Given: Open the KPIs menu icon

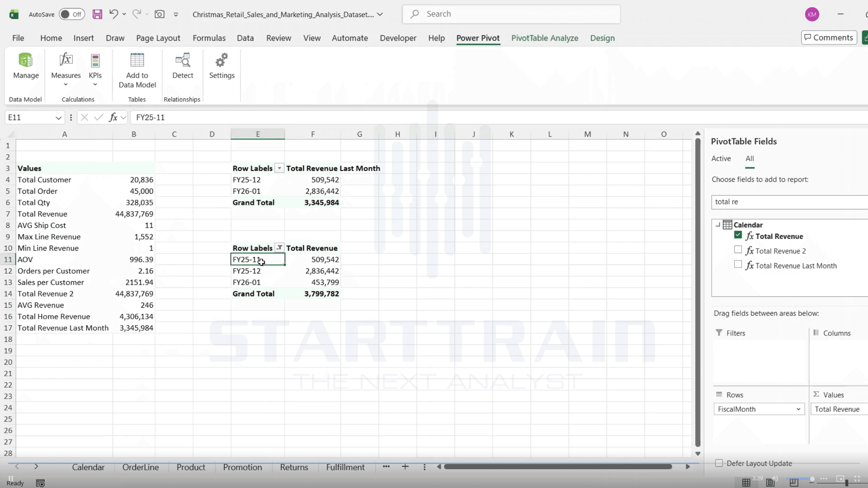Looking at the screenshot, I should click(95, 60).
